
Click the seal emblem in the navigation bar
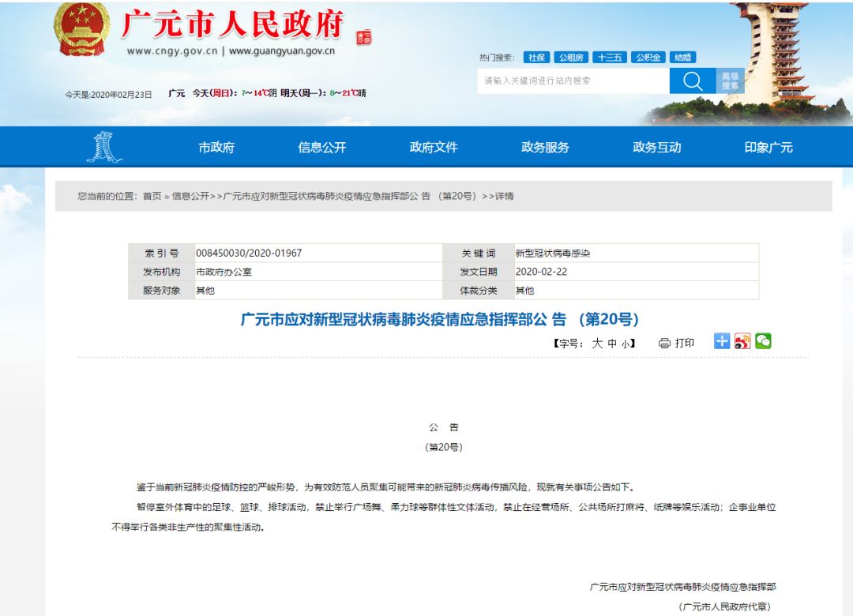103,145
